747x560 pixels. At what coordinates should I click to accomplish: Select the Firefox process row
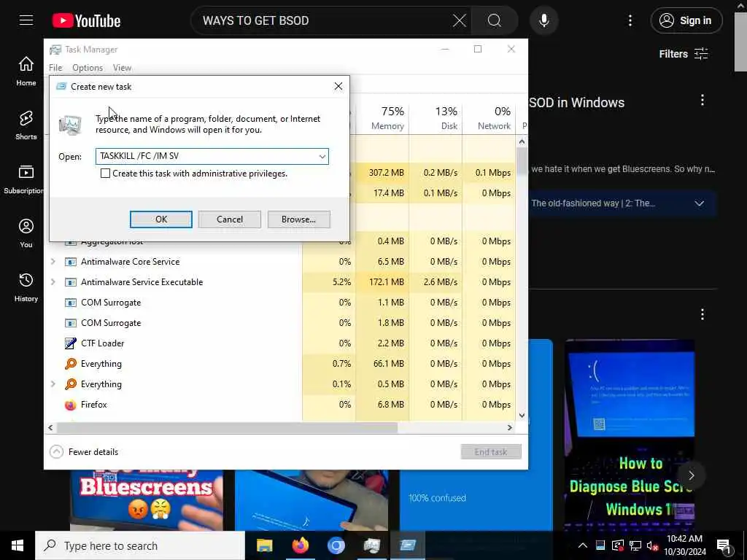point(94,404)
